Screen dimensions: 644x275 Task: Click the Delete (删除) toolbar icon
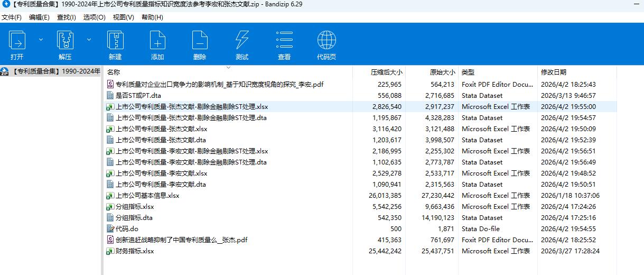pyautogui.click(x=200, y=40)
